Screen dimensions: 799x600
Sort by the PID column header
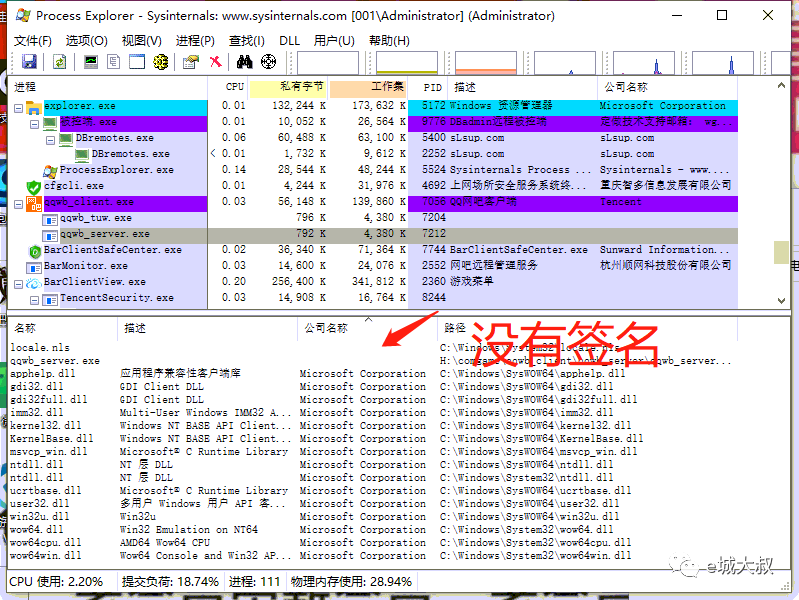pyautogui.click(x=432, y=87)
